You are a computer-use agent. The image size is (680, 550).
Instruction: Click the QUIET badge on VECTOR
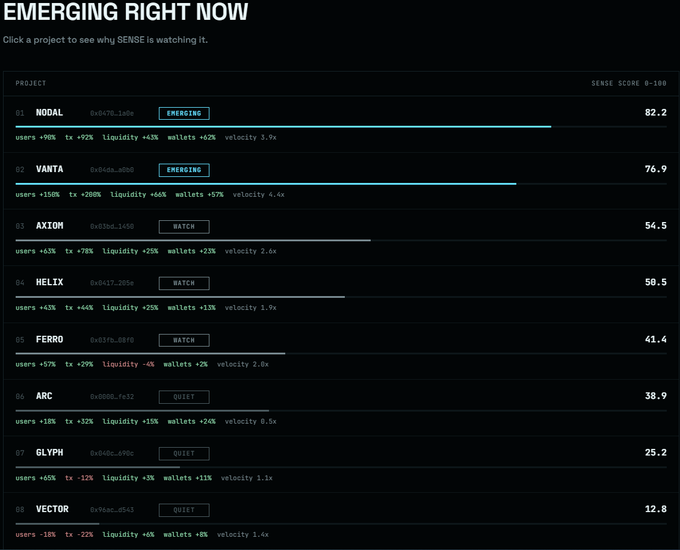pos(184,510)
